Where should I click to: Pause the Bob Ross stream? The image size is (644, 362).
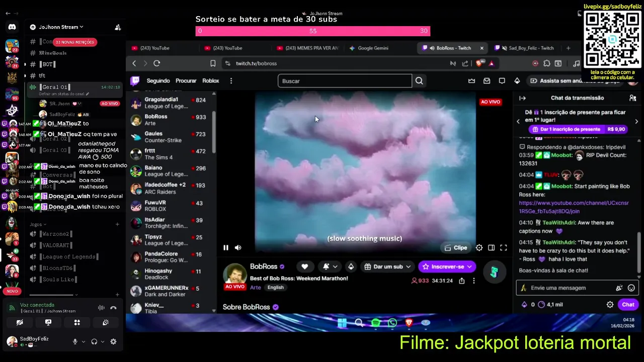tap(226, 247)
